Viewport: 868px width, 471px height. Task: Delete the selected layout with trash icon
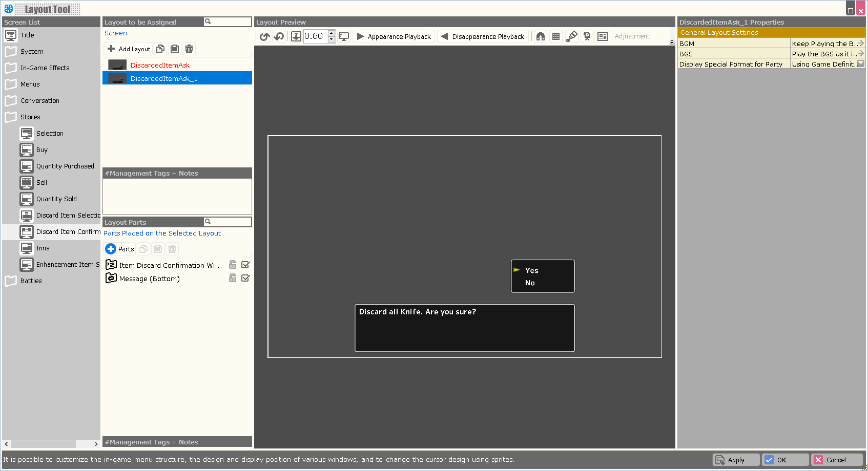(x=189, y=49)
